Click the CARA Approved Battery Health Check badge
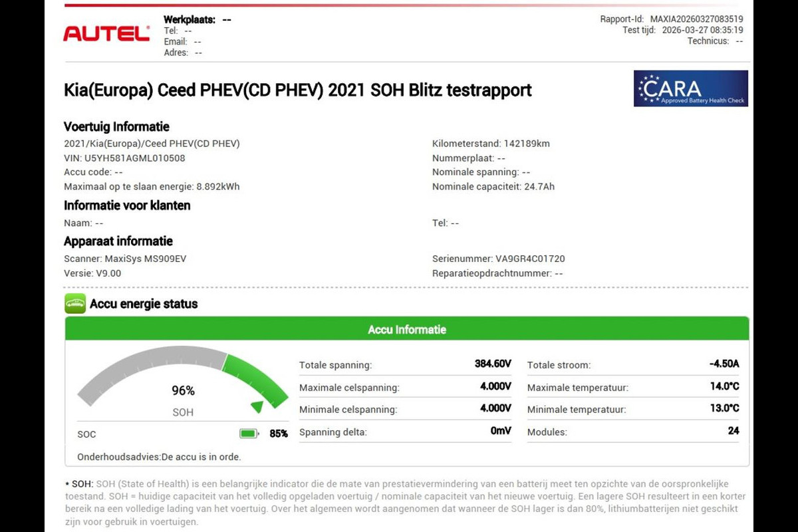Image resolution: width=798 pixels, height=532 pixels. [x=690, y=88]
